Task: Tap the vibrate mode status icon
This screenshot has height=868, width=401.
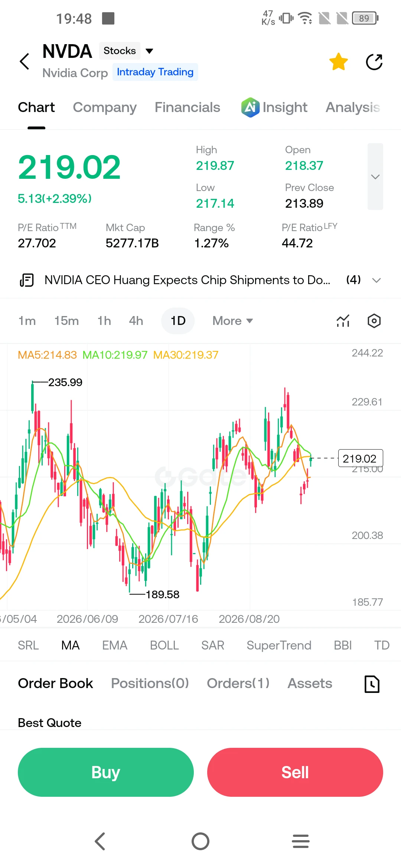Action: pos(286,18)
